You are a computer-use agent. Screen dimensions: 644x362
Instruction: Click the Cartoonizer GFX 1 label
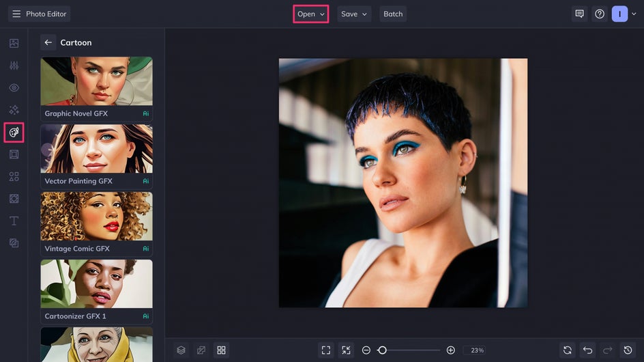pos(75,316)
